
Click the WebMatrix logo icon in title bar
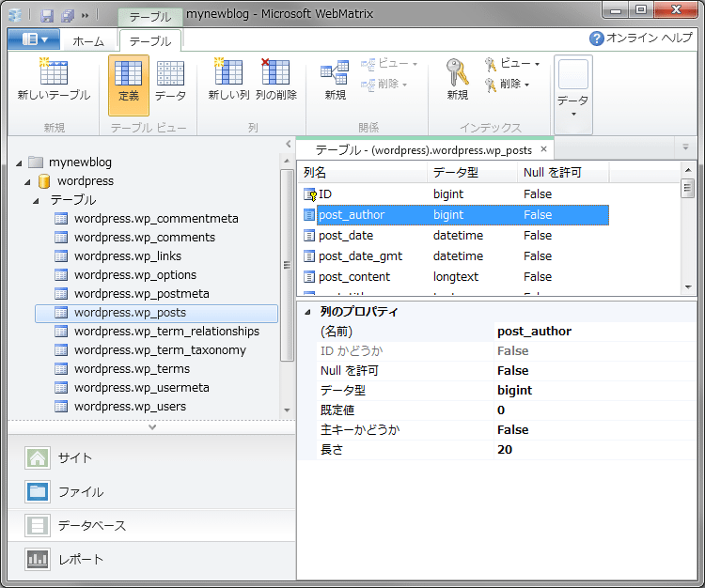[x=15, y=16]
